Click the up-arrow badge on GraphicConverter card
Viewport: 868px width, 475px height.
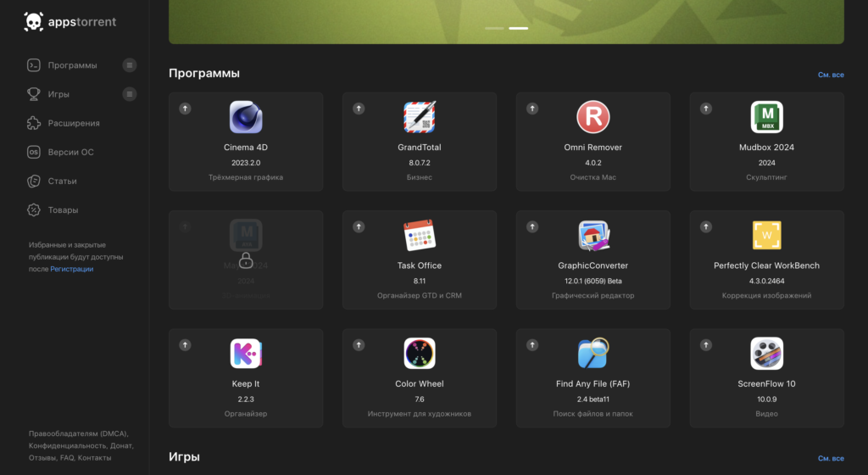pos(532,227)
